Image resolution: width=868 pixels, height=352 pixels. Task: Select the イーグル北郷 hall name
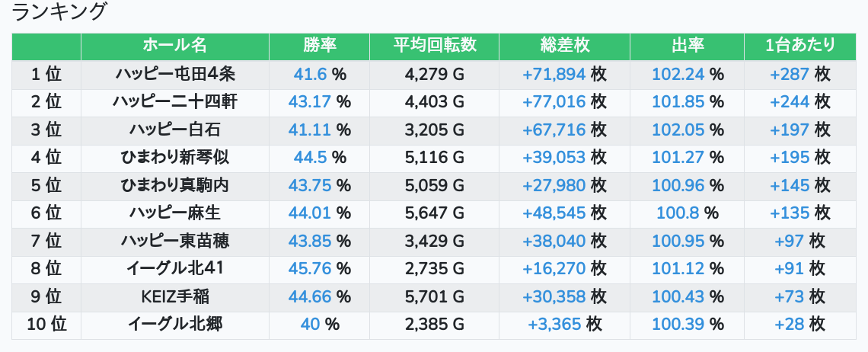175,325
